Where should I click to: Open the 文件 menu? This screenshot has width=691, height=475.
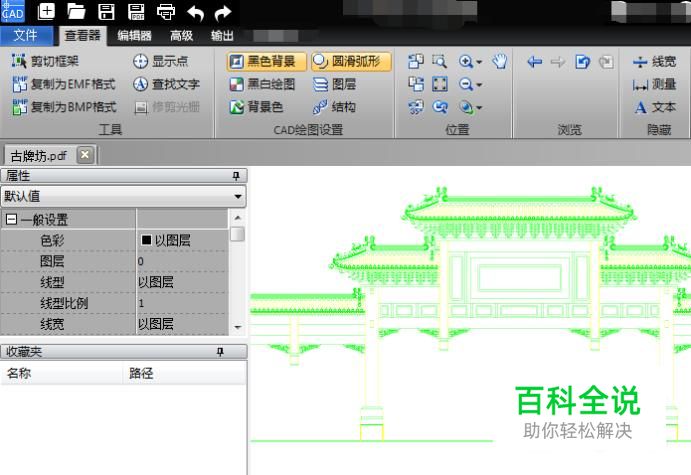[27, 35]
